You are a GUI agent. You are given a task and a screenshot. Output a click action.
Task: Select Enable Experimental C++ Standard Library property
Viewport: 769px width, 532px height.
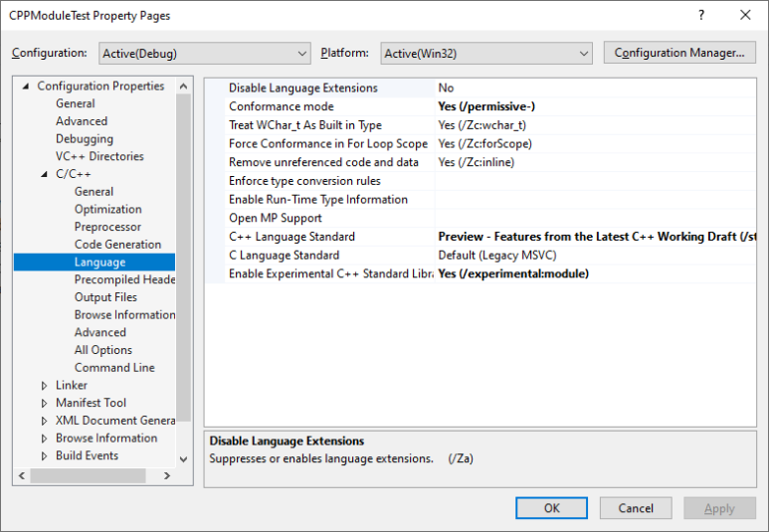[330, 274]
